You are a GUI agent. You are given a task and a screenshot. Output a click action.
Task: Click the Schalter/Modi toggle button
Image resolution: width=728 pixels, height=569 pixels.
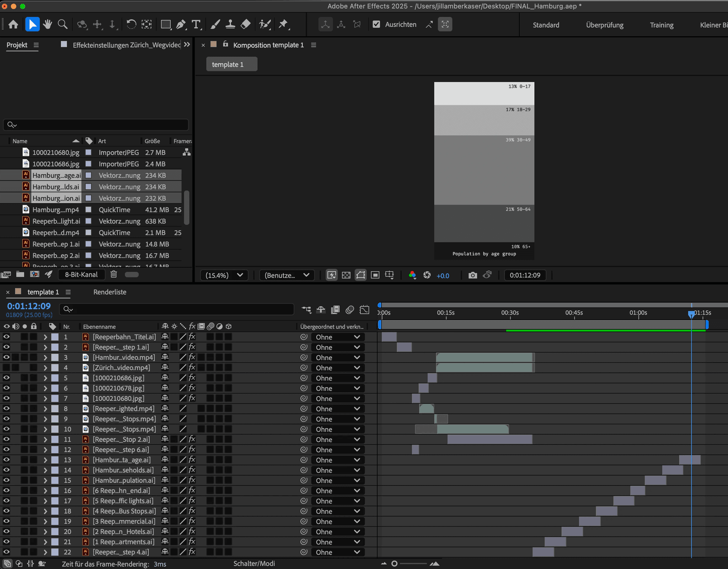(x=254, y=564)
